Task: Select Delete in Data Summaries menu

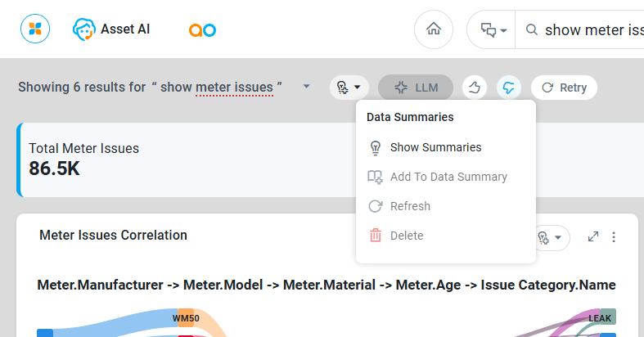Action: (x=407, y=236)
